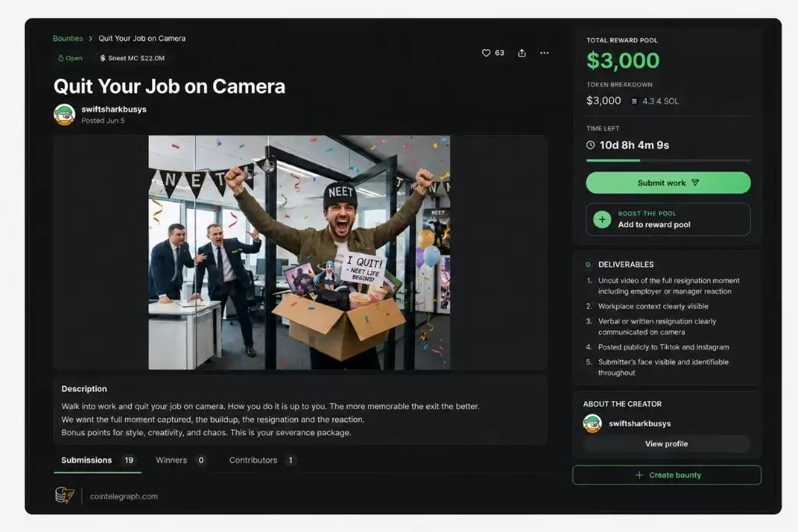The width and height of the screenshot is (798, 532).
Task: Open the three-dot more options menu
Action: coord(544,53)
